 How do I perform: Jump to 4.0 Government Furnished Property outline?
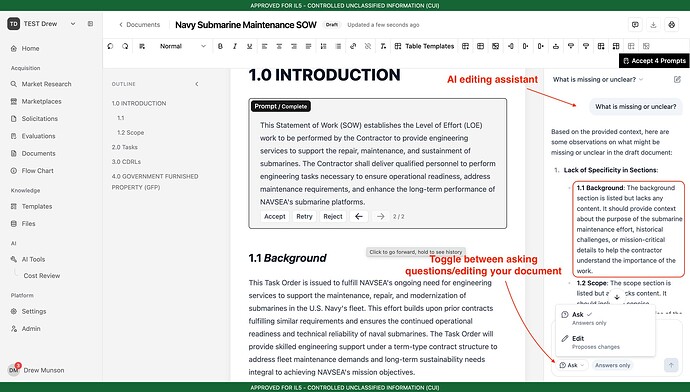pos(155,182)
